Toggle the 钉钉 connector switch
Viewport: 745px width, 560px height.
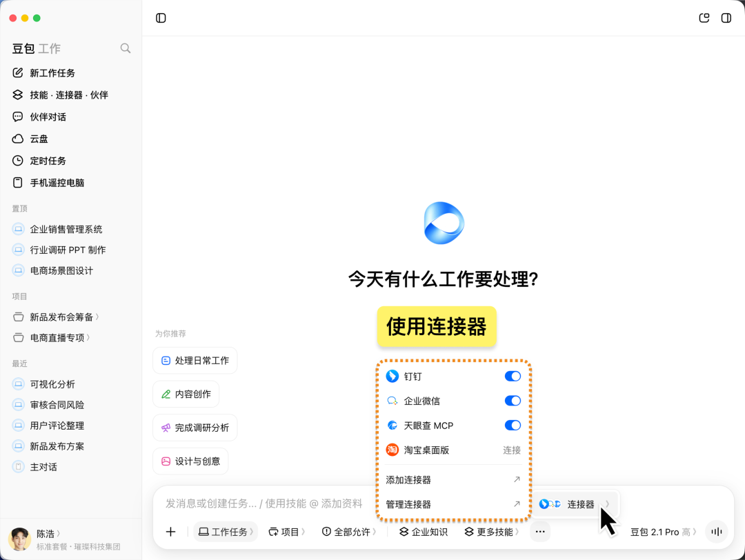click(512, 376)
